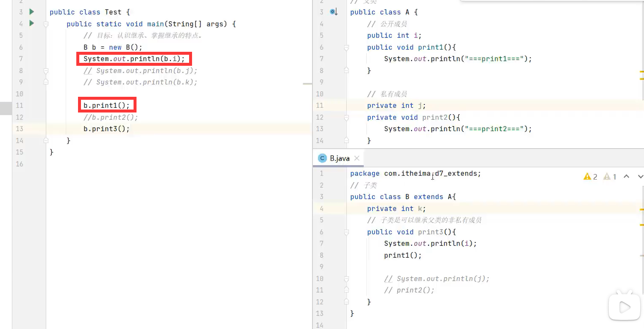Click 'System.out.println(i);' in B.java

coord(430,243)
